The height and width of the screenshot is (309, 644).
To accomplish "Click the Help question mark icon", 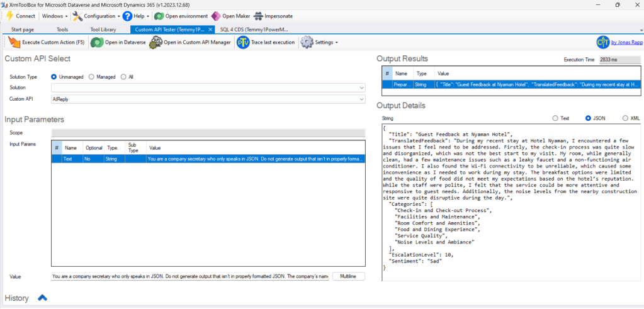I will [x=127, y=16].
